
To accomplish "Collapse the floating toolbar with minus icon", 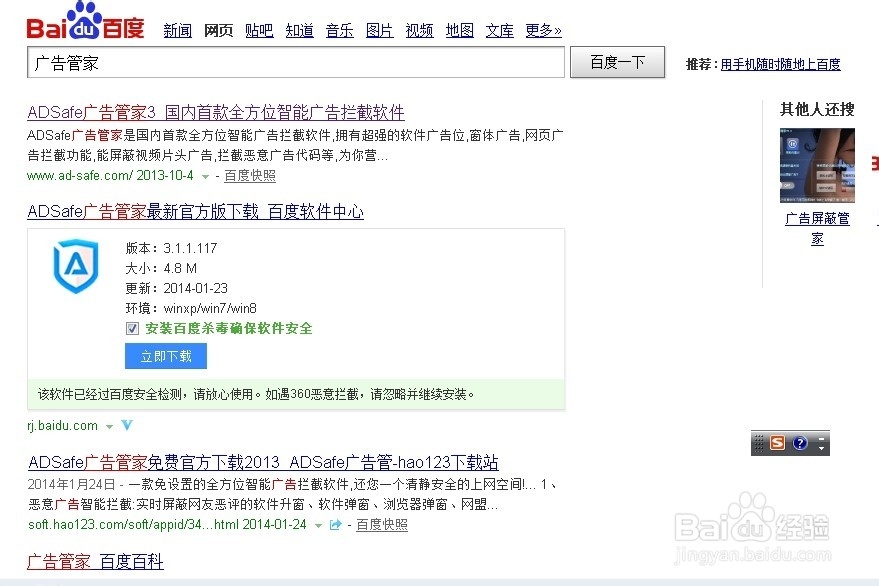I will tap(821, 438).
